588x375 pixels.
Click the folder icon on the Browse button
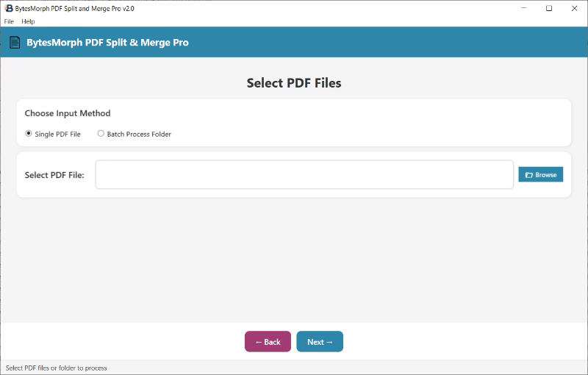(x=528, y=175)
